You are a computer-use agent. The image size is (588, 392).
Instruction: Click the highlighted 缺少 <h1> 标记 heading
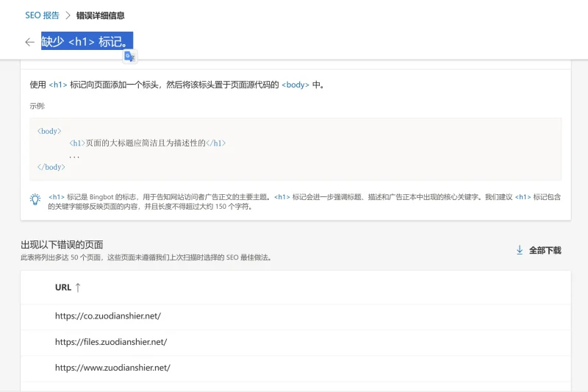pos(87,41)
